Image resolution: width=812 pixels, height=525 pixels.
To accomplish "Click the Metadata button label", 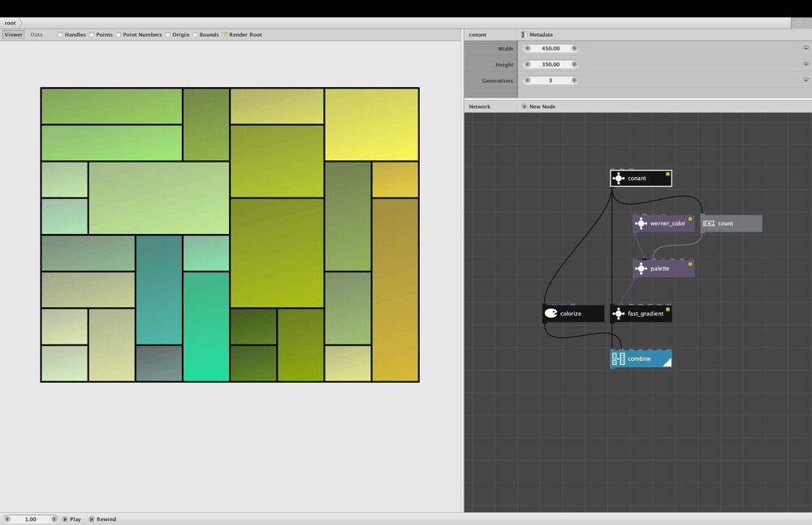I will coord(541,35).
